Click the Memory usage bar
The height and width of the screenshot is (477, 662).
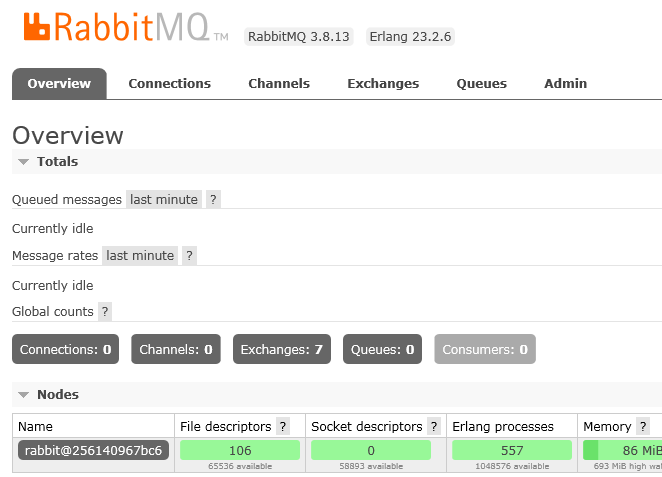pos(622,451)
